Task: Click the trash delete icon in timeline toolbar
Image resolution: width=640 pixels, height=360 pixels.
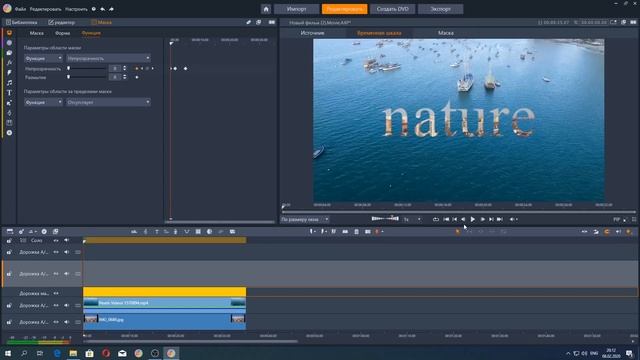Action: pyautogui.click(x=356, y=232)
